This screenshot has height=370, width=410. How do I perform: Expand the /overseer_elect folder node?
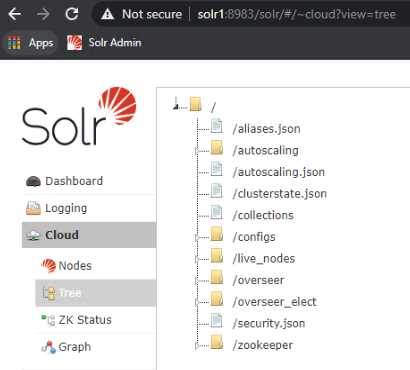coord(197,303)
